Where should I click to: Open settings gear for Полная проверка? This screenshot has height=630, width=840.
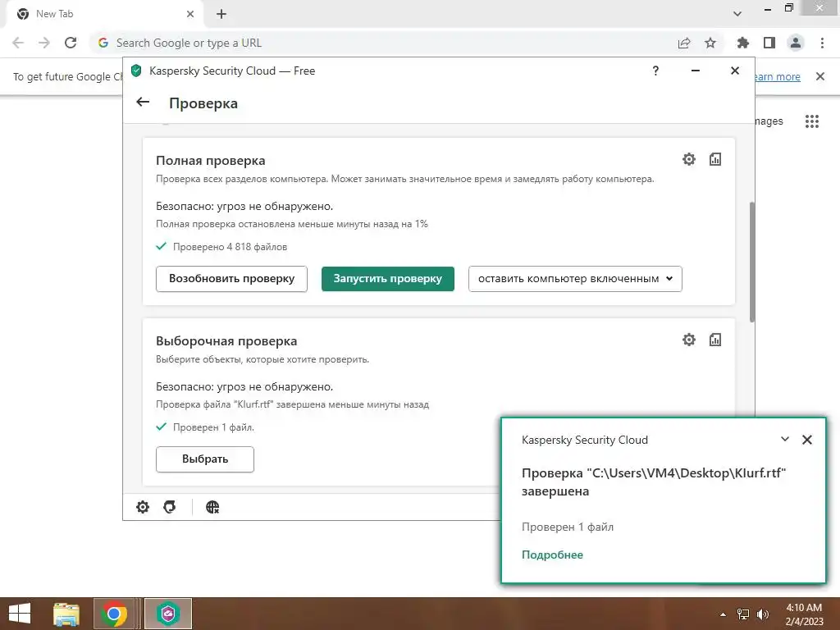(688, 159)
